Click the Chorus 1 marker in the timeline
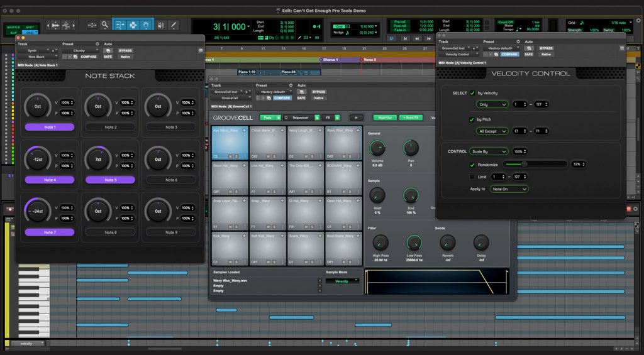The height and width of the screenshot is (355, 644). click(x=330, y=60)
